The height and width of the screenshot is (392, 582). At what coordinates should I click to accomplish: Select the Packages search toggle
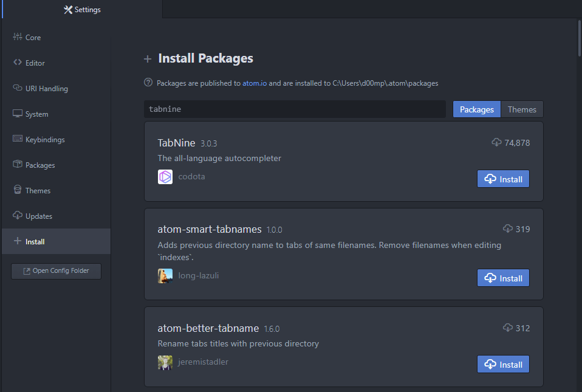tap(476, 109)
